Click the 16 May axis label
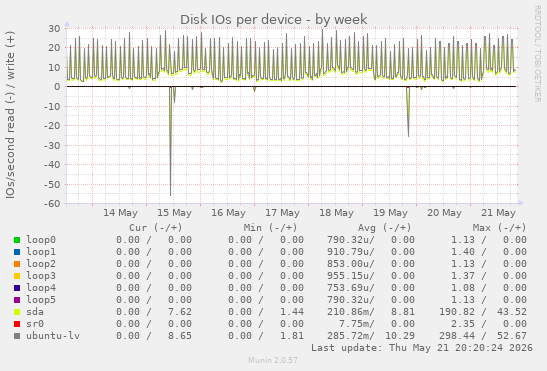547x371 pixels. pos(228,213)
